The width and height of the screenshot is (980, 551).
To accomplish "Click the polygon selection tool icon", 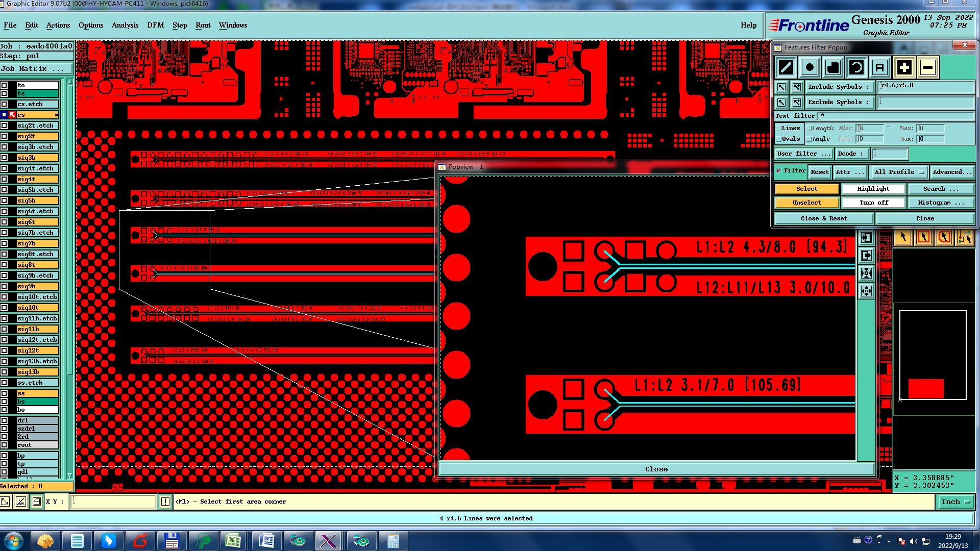I will (x=944, y=237).
